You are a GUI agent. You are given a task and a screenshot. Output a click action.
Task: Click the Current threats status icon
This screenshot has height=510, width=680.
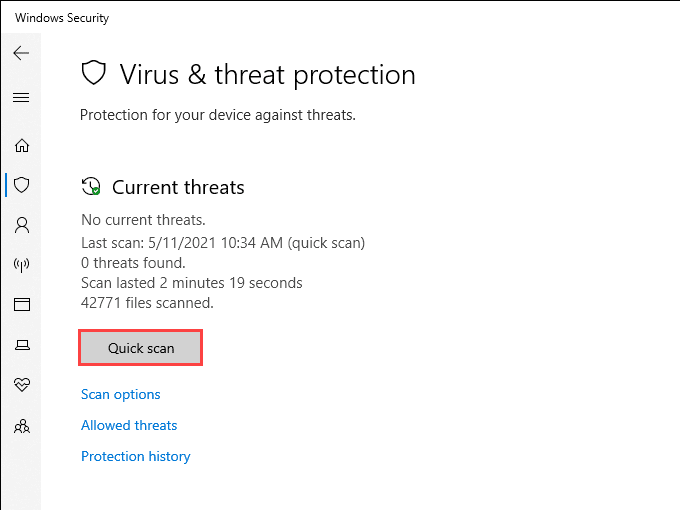(91, 187)
